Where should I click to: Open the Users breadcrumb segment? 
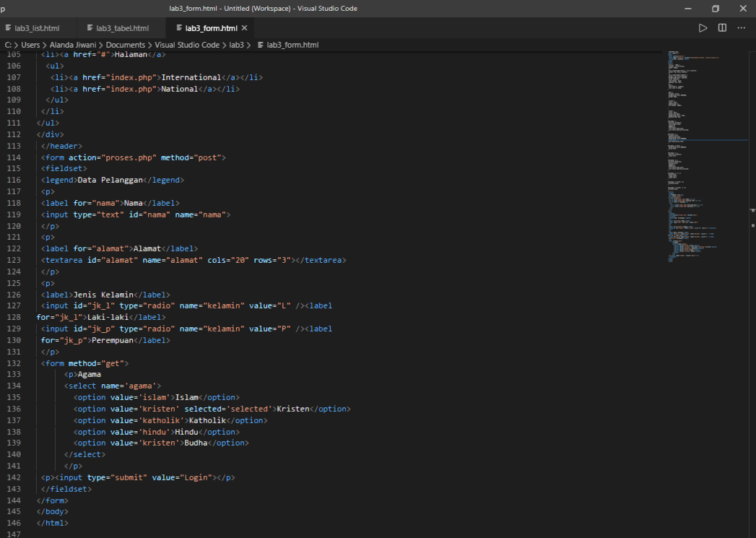pos(30,45)
